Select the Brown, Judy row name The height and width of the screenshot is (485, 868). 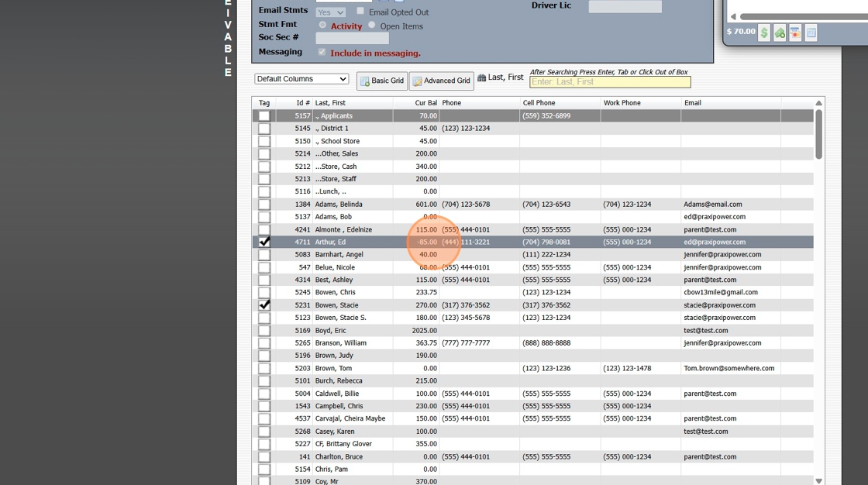pos(334,356)
